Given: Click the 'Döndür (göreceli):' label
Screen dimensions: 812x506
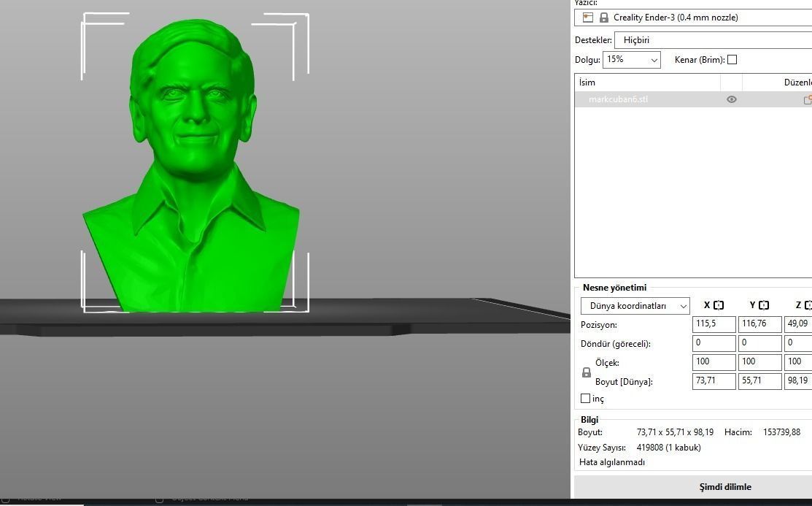Looking at the screenshot, I should coord(615,344).
